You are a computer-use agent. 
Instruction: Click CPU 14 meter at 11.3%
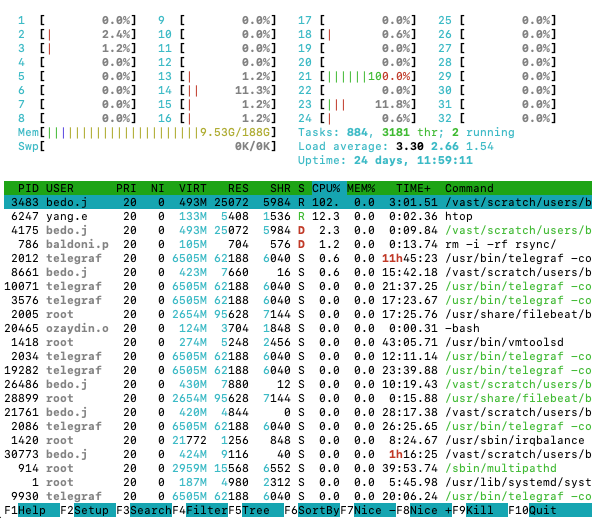click(x=217, y=90)
